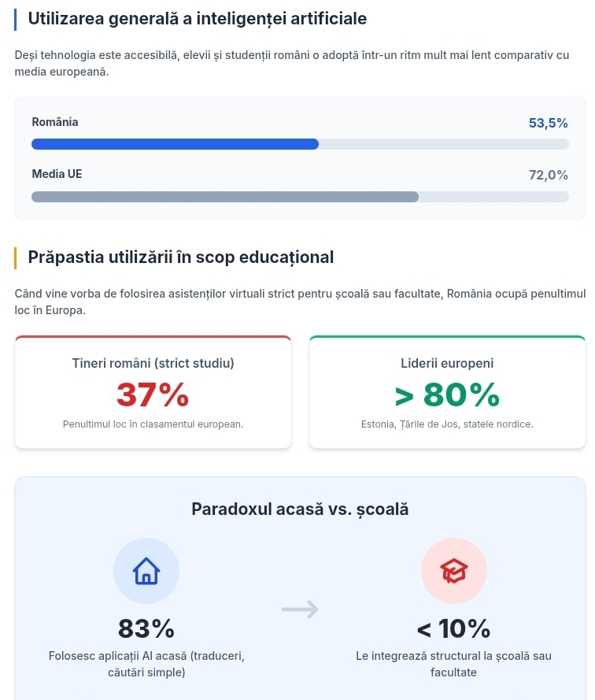The width and height of the screenshot is (595, 700).
Task: Click the 83% home usage statistic
Action: pyautogui.click(x=146, y=628)
